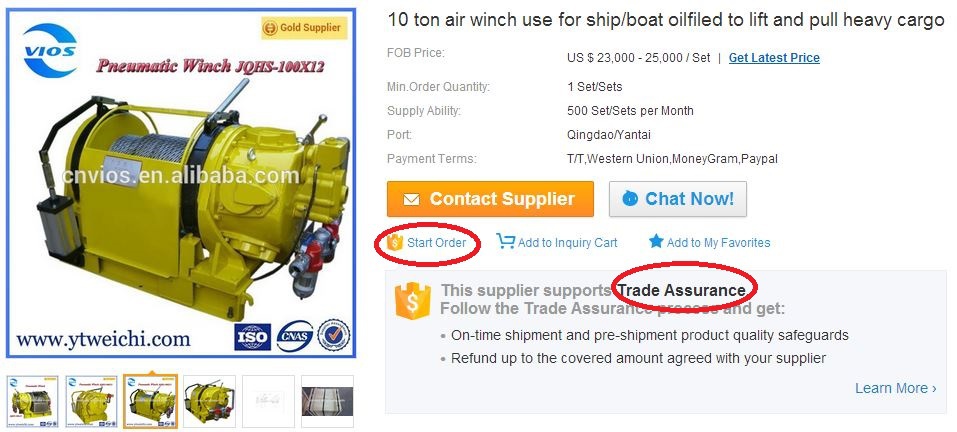
Task: Click the shopping cart icon for Inquiry Cart
Action: [505, 242]
